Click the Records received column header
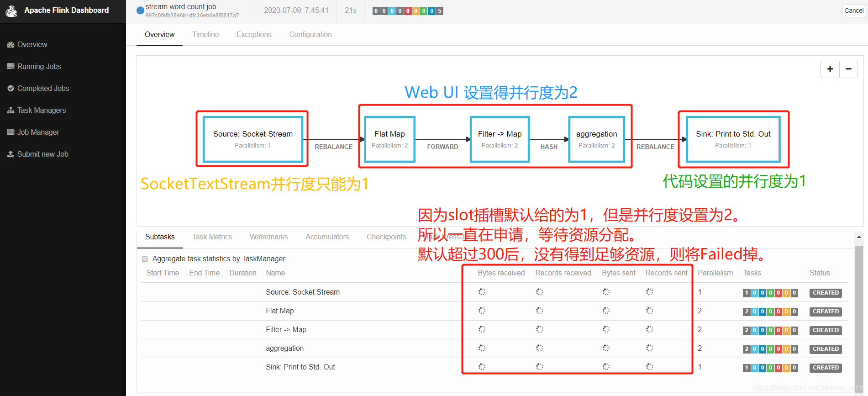Image resolution: width=868 pixels, height=396 pixels. coord(563,273)
